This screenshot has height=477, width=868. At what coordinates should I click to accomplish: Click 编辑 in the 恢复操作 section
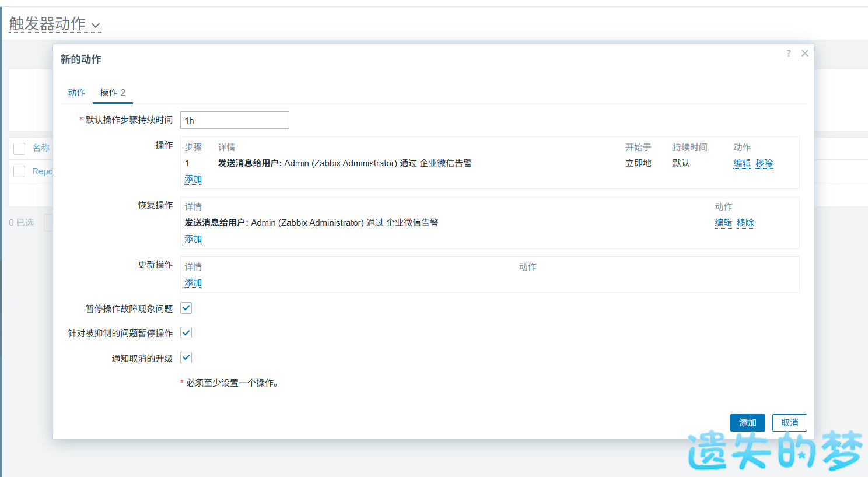(x=723, y=223)
